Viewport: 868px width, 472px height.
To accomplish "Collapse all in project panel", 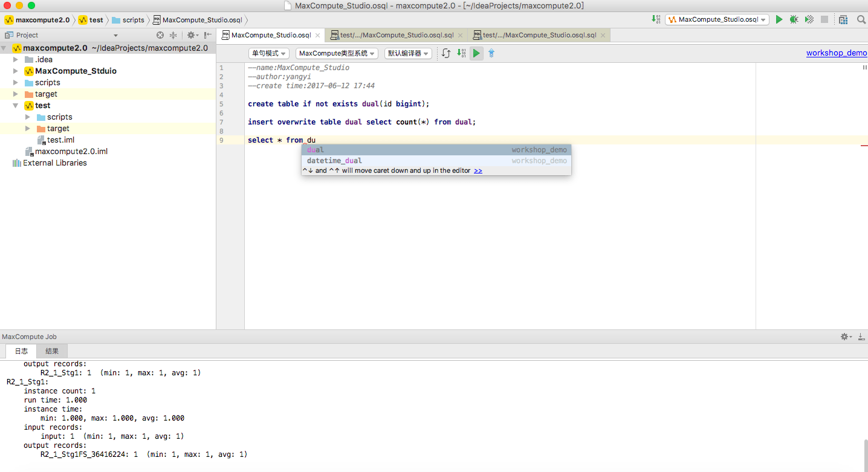I will [x=173, y=35].
